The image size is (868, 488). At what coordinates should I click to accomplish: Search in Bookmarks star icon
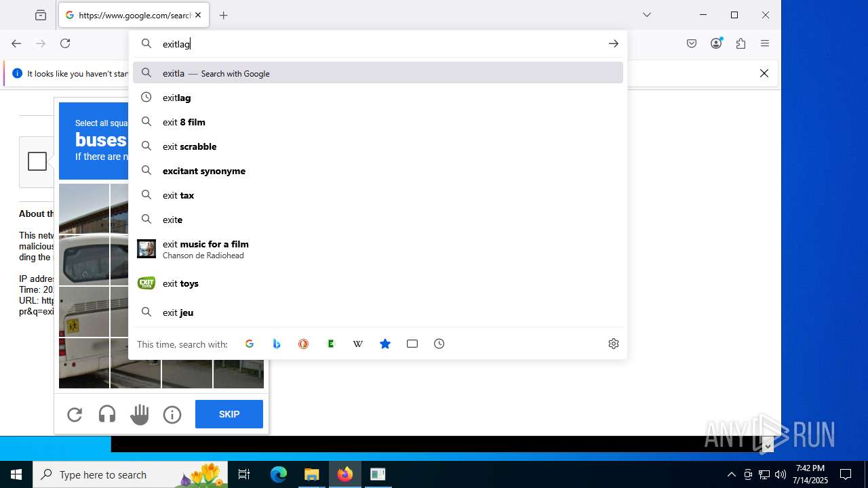[x=385, y=344]
